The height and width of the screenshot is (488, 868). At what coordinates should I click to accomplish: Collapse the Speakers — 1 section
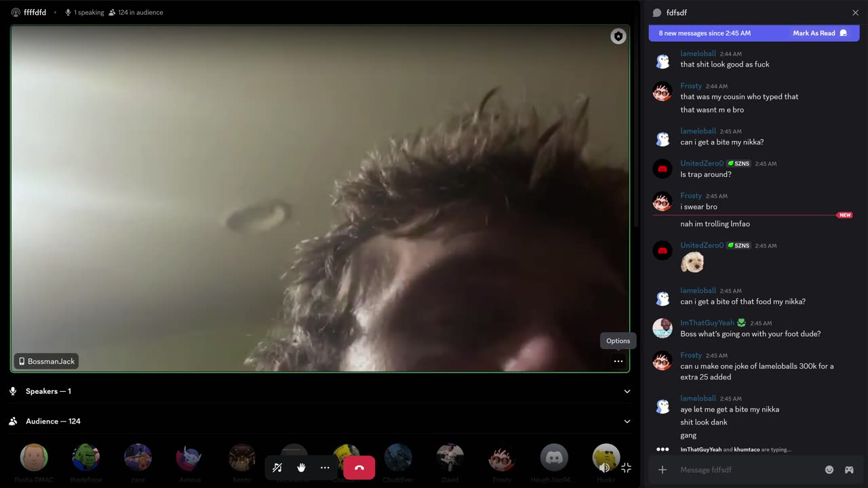[x=627, y=391]
